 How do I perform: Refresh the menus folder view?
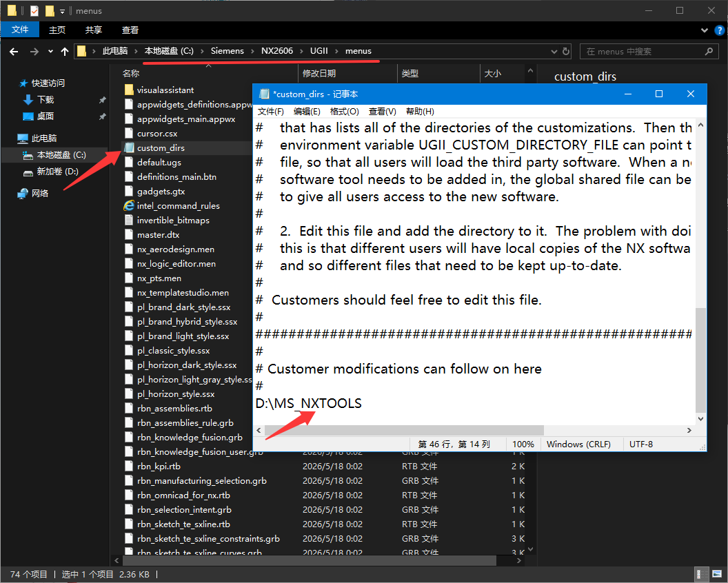565,52
